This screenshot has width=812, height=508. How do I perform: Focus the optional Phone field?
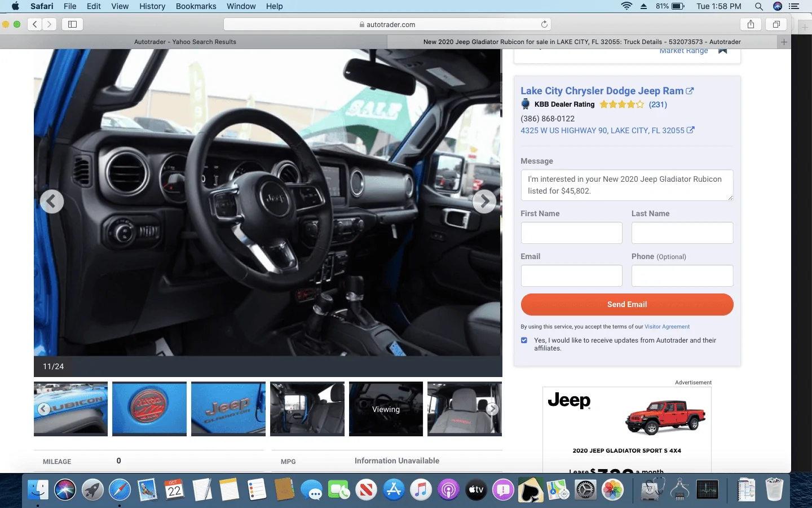pos(682,275)
